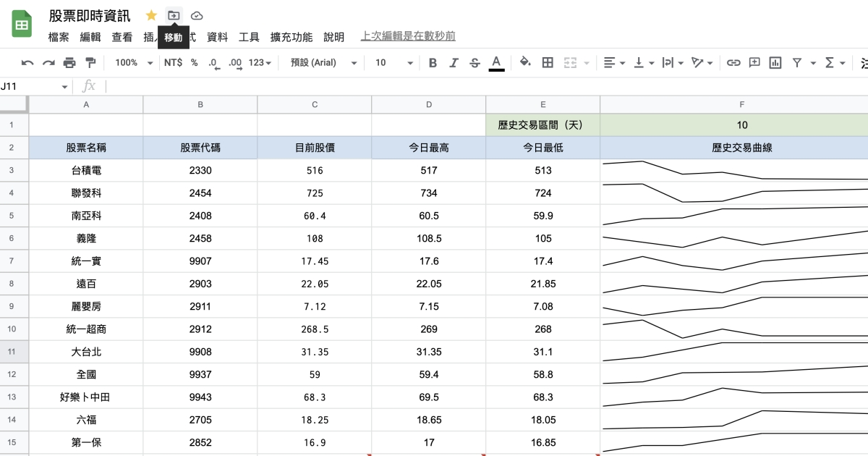Open the font size 10 dropdown
The image size is (868, 456).
(x=393, y=63)
